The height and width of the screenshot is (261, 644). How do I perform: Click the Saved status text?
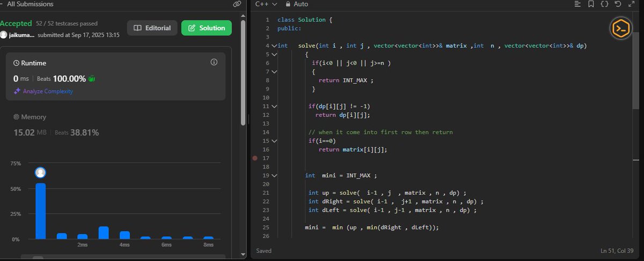[x=264, y=251]
